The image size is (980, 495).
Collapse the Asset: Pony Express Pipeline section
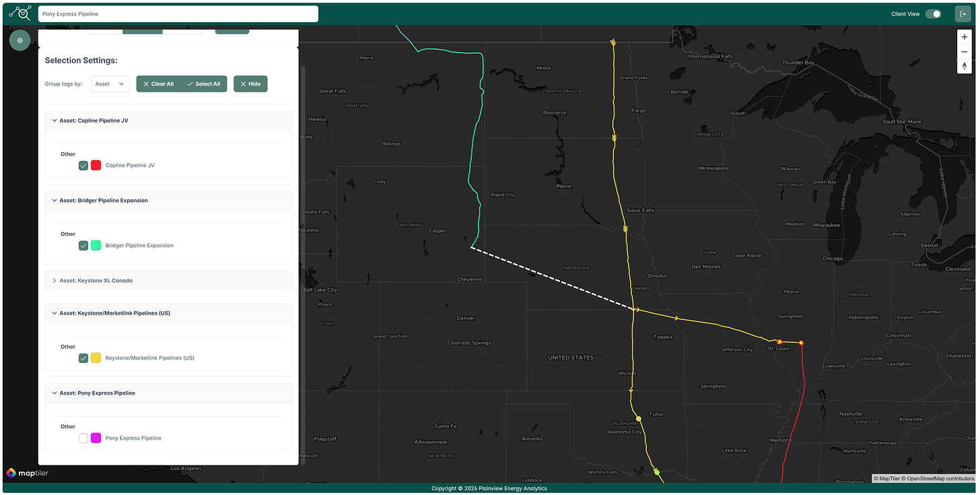(168, 393)
